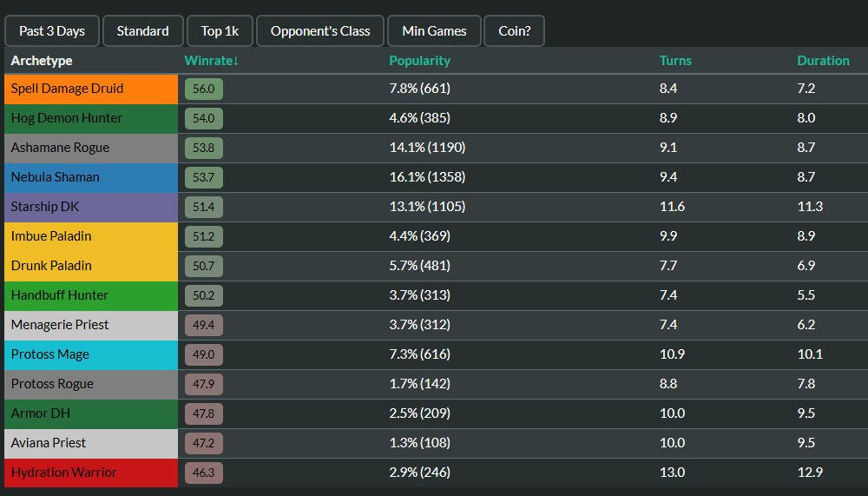Click the 46.3 winrate badge

(204, 473)
